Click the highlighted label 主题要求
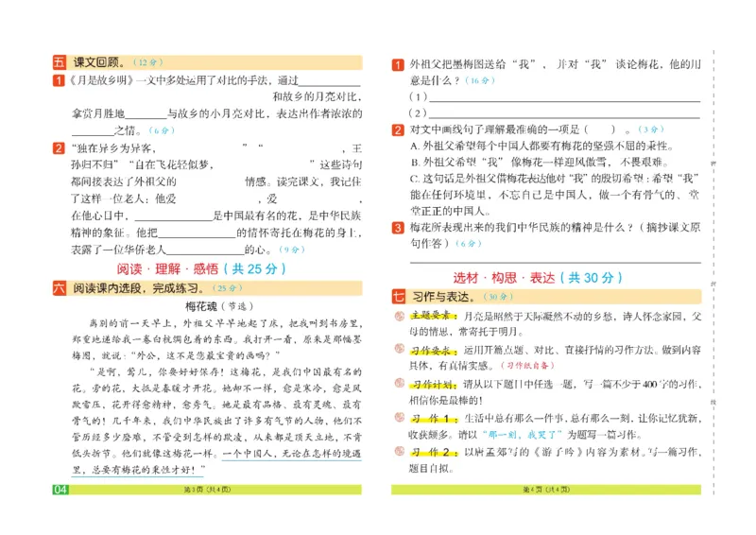This screenshot has width=756, height=535. [434, 316]
